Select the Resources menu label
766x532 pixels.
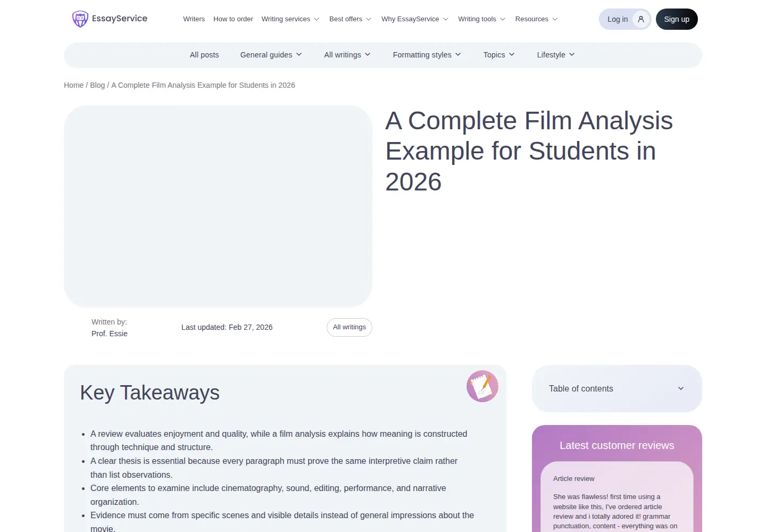coord(531,19)
